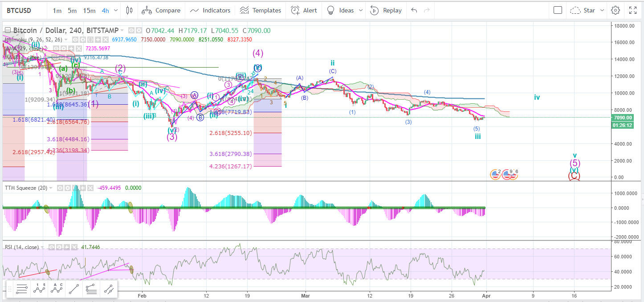Open chart settings gear

(615, 10)
